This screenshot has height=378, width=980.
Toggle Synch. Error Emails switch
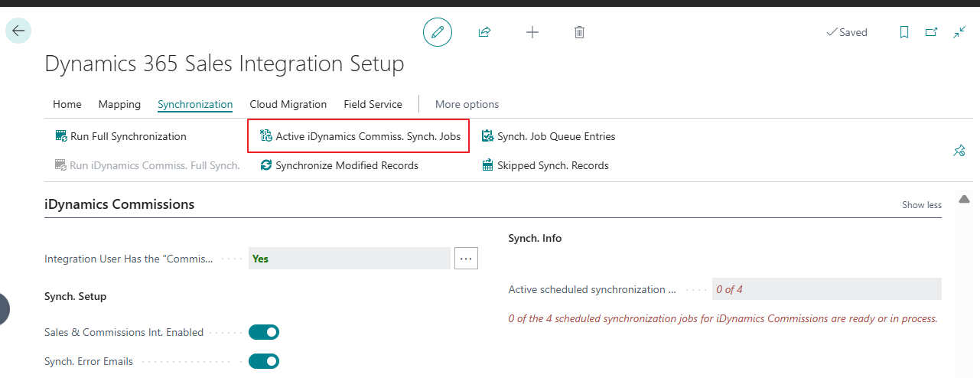(x=264, y=361)
